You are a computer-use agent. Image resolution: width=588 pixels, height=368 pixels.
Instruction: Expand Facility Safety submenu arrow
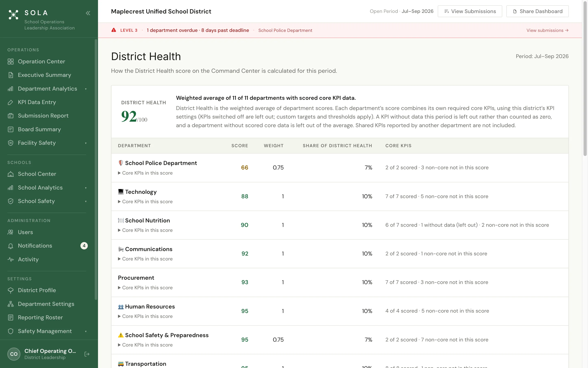pos(86,143)
